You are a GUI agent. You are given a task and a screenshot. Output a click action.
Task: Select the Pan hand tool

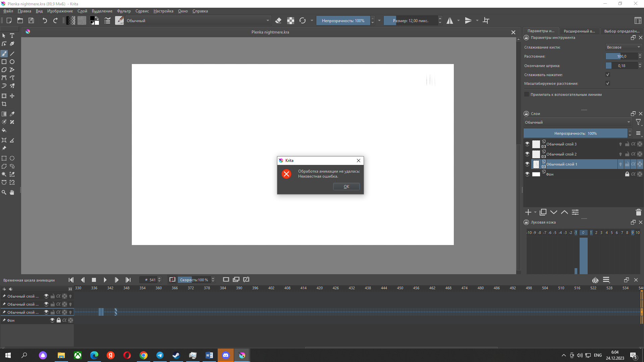tap(12, 192)
